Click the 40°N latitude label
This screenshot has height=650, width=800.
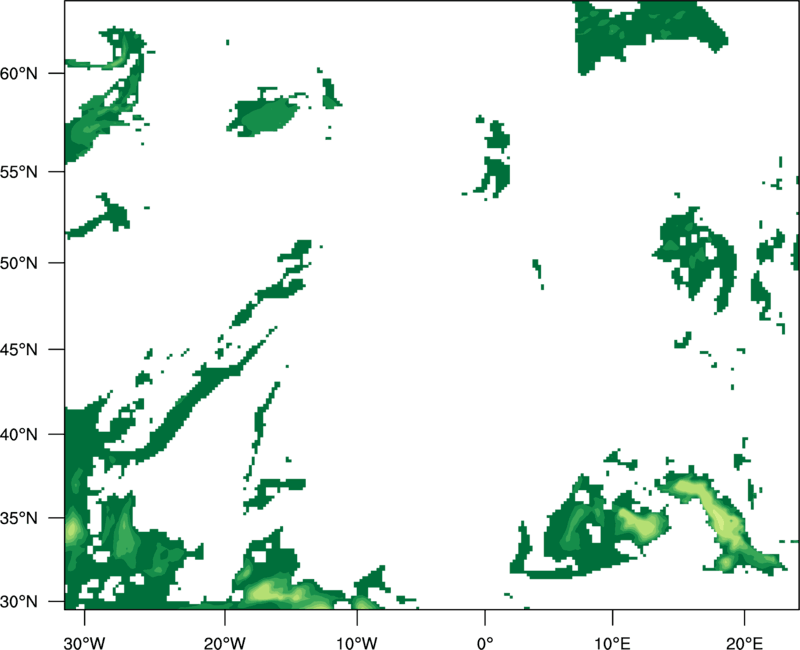coord(19,435)
